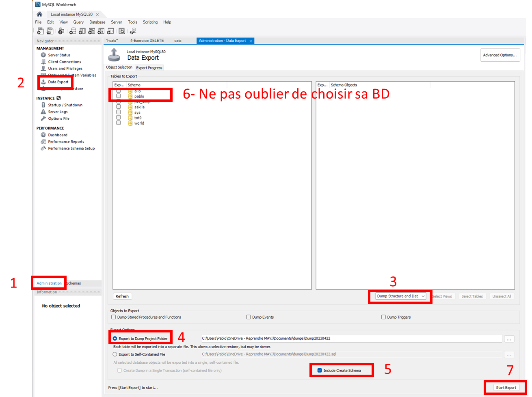Click the world schema database icon
This screenshot has height=397, width=532.
point(130,123)
